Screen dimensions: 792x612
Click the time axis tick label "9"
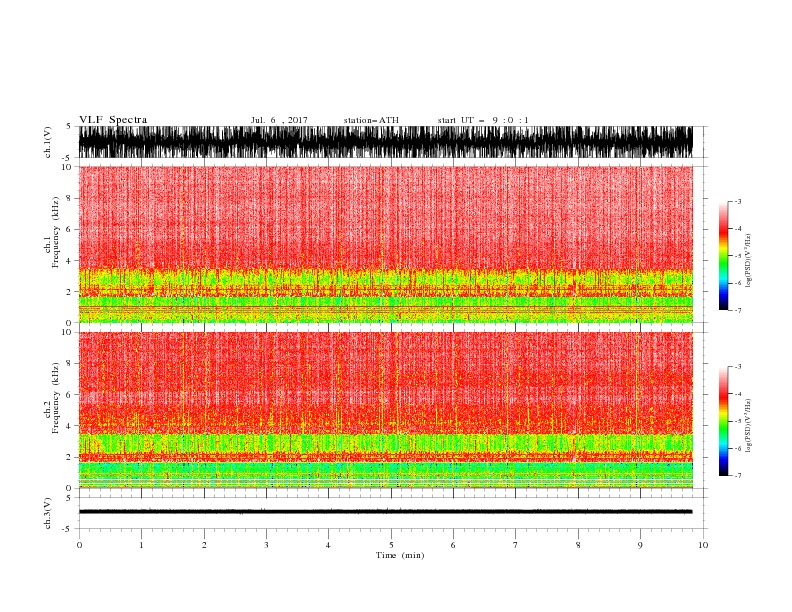pyautogui.click(x=640, y=545)
